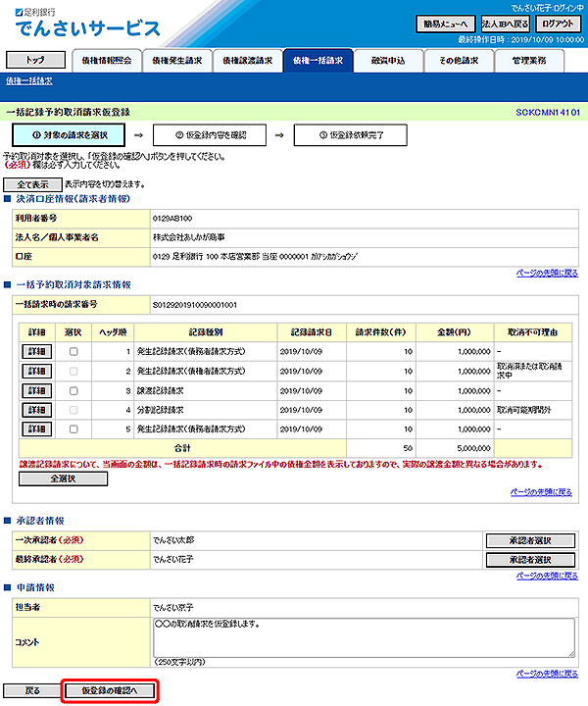Click inside the コメント text area
588x706 pixels.
pos(363,636)
